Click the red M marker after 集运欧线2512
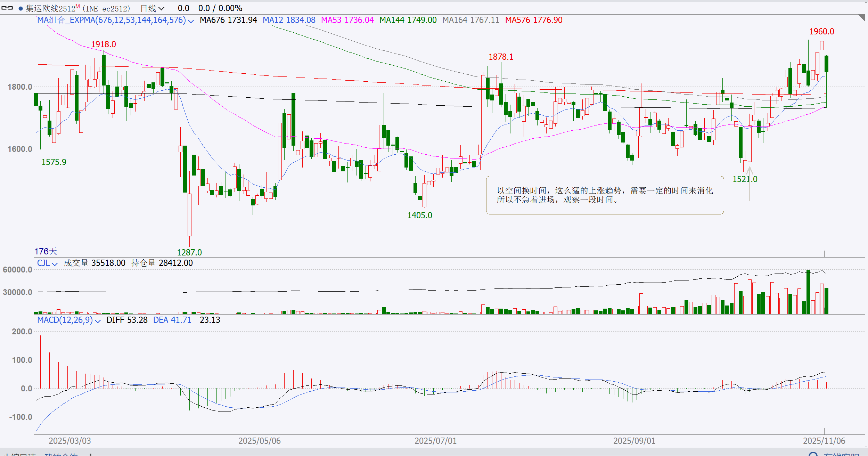The image size is (868, 456). pyautogui.click(x=77, y=6)
